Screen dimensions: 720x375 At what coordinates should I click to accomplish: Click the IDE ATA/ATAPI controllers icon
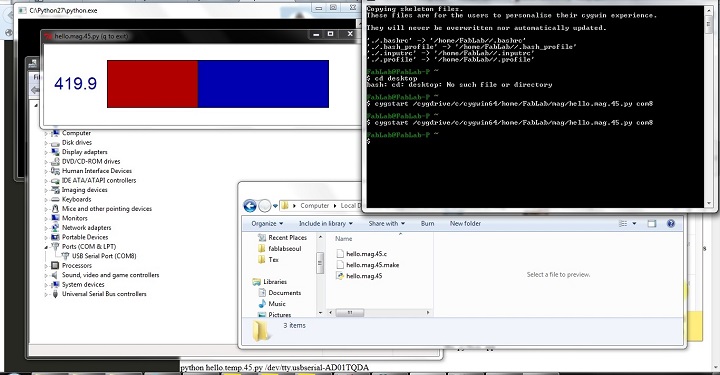[56, 180]
